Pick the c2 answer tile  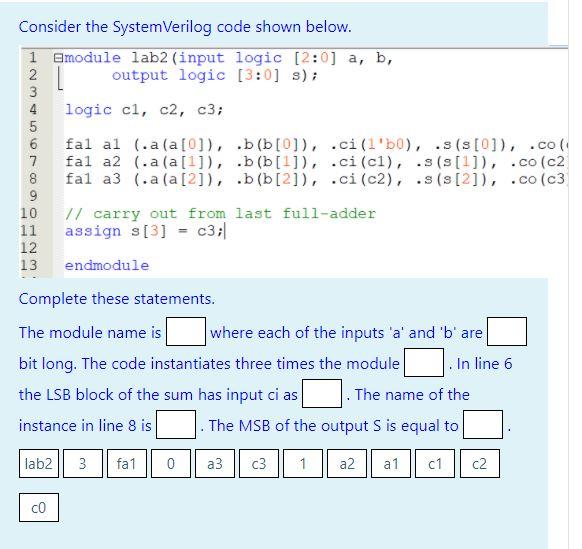(x=480, y=463)
